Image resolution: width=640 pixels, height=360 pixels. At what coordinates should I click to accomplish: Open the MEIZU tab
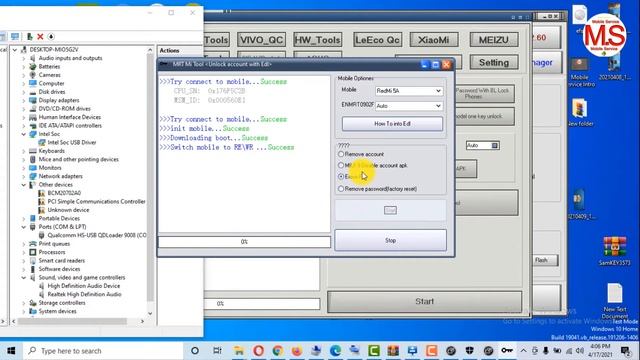point(494,40)
